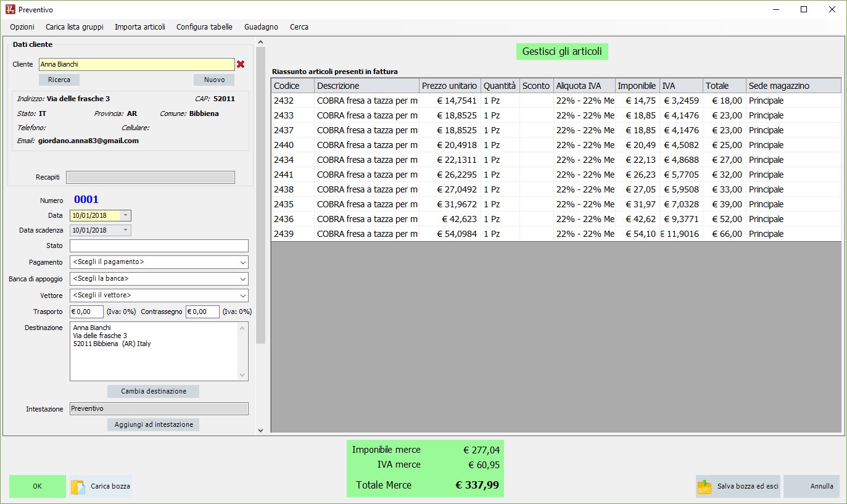847x504 pixels.
Task: Select row with code 2441
Action: pyautogui.click(x=556, y=175)
